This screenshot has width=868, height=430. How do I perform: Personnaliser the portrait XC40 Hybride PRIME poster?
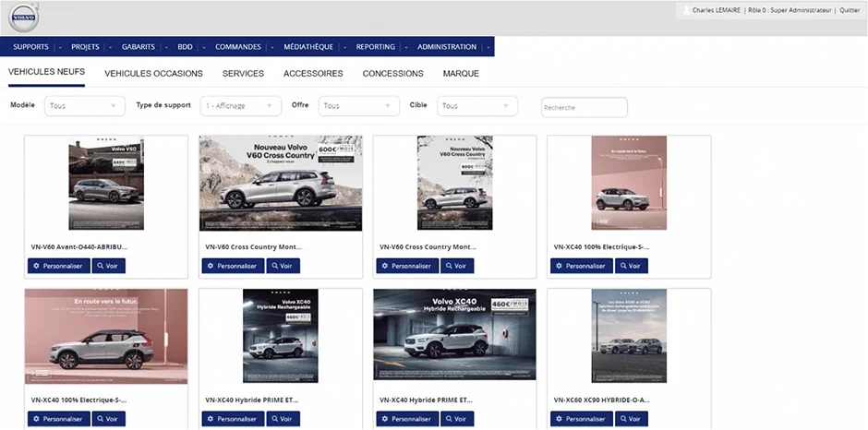pos(233,419)
